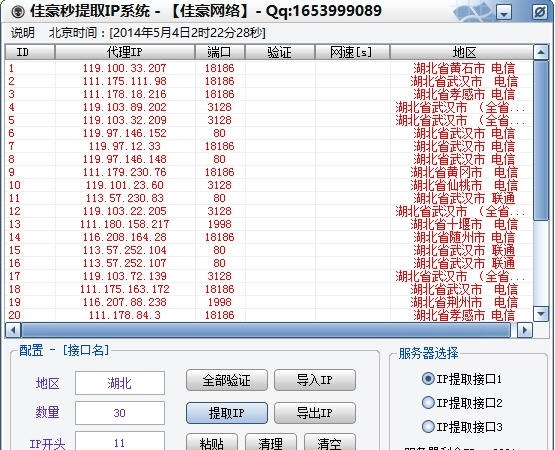Select proxy IP 119.100.33.207 in row 1

pos(125,68)
